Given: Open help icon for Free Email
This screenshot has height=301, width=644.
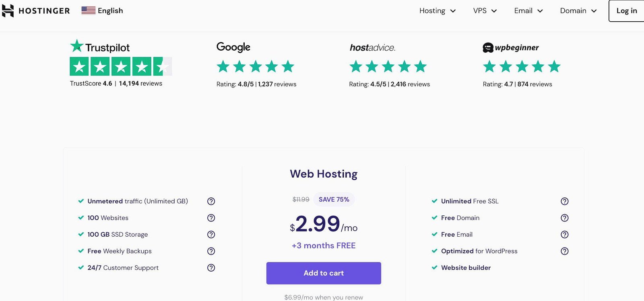Looking at the screenshot, I should (x=565, y=234).
